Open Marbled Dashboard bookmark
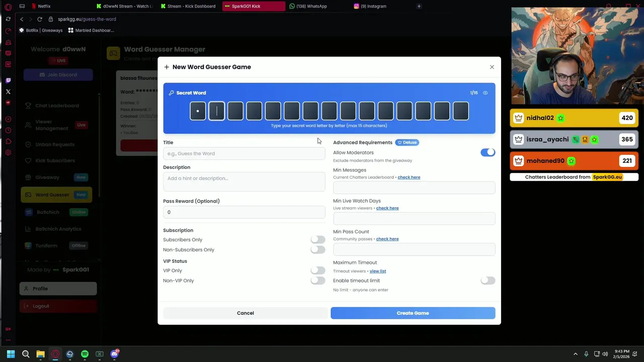Image resolution: width=644 pixels, height=362 pixels. pos(91,30)
